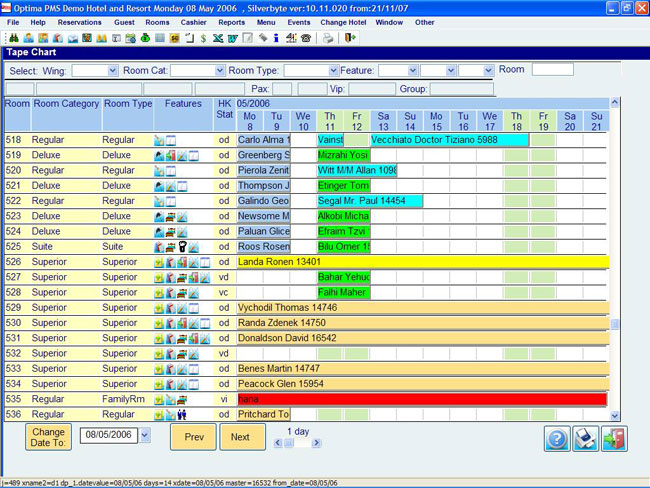Expand the Wing dropdown
Viewport: 650px width, 488px height.
112,70
